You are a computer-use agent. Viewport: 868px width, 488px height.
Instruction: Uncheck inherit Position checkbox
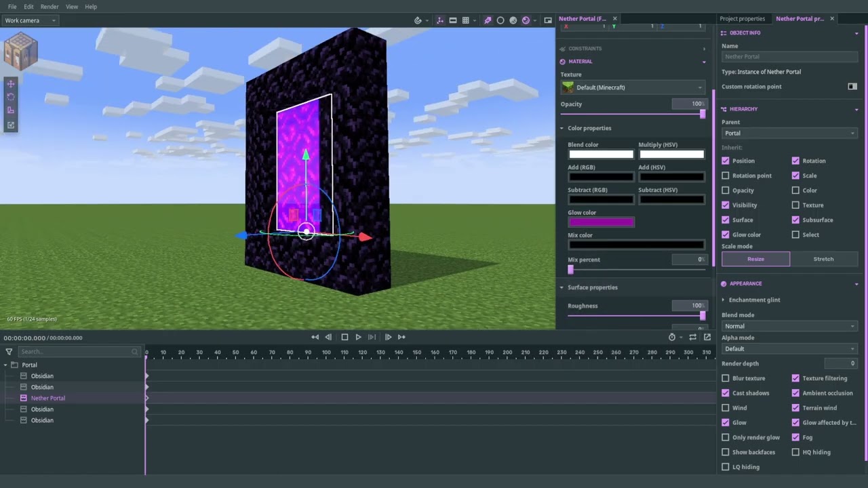pos(726,161)
